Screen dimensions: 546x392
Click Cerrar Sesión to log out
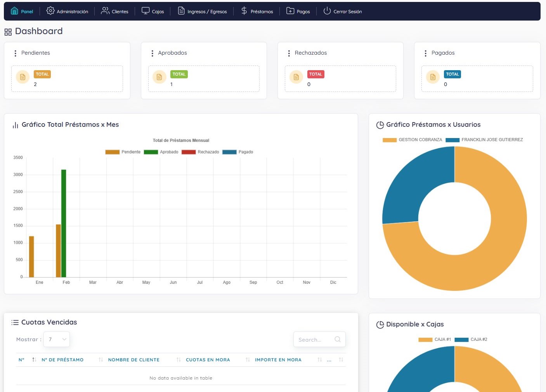(x=347, y=11)
